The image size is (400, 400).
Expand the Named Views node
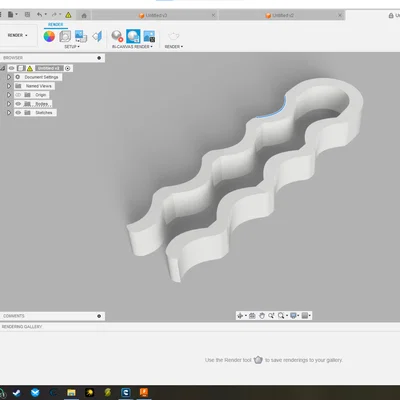click(9, 86)
